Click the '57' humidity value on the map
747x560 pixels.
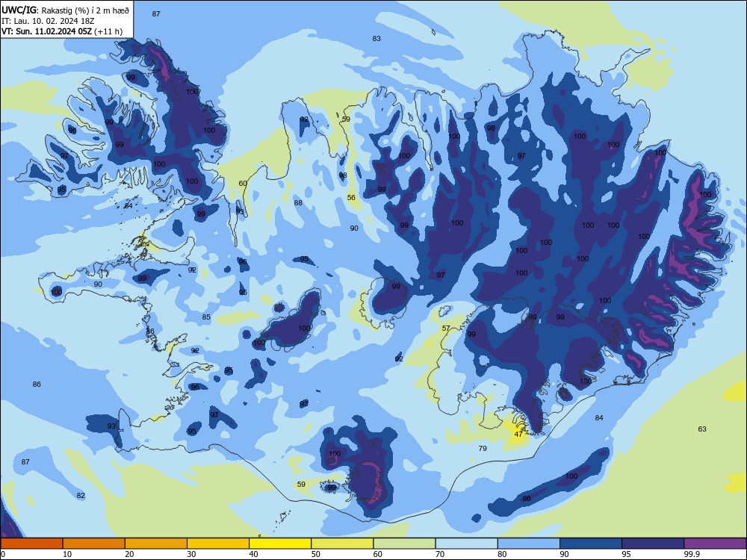coord(446,328)
